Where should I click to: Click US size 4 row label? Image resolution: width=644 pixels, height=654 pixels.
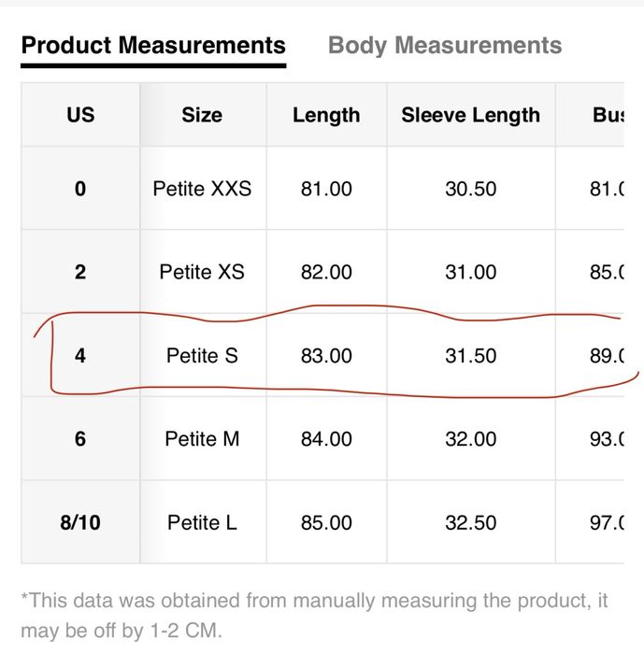80,356
